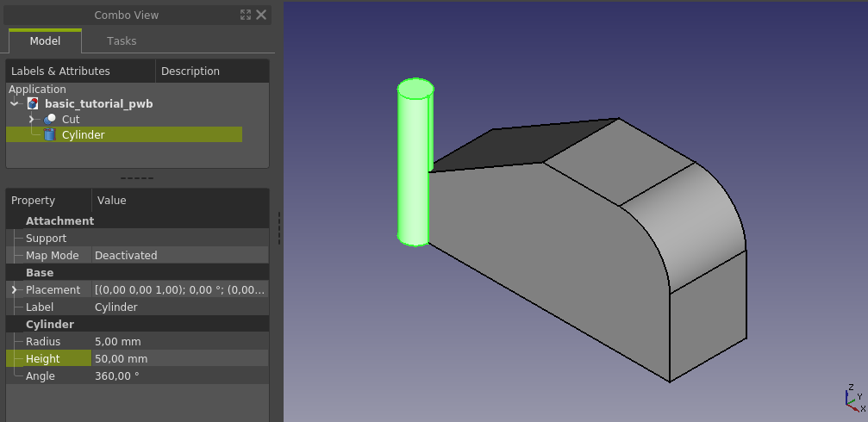
Task: Switch to the Tasks tab
Action: (x=122, y=41)
